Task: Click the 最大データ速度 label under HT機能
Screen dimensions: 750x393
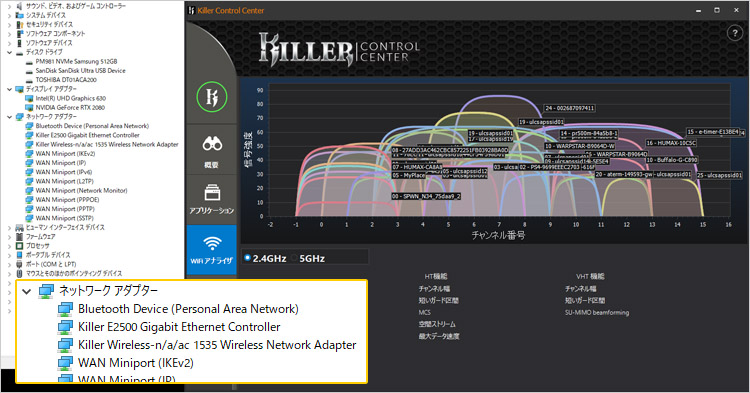Action: click(439, 336)
